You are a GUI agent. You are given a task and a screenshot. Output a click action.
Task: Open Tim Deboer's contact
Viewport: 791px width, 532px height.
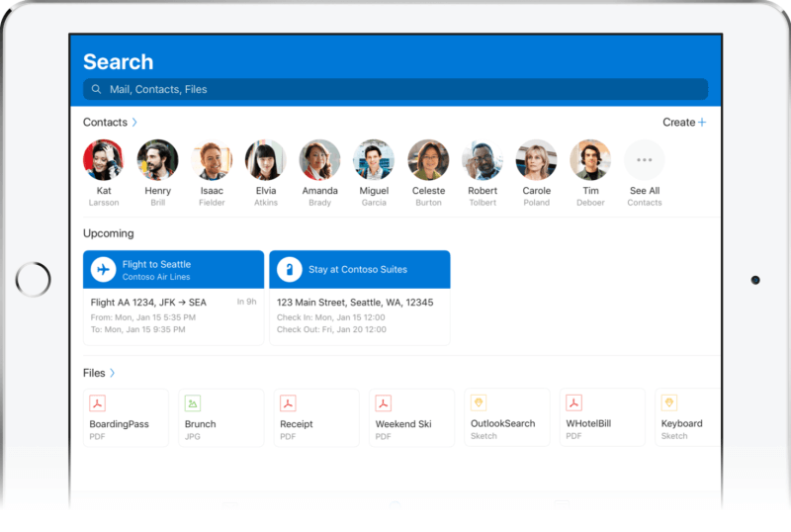590,160
